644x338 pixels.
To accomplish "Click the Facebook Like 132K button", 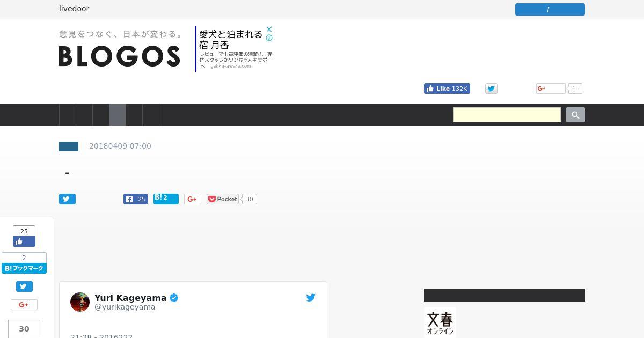I will tap(447, 89).
